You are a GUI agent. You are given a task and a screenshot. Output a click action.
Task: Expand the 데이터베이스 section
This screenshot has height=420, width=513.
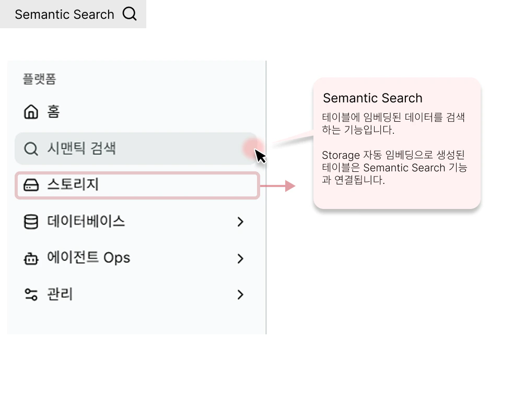click(x=240, y=221)
